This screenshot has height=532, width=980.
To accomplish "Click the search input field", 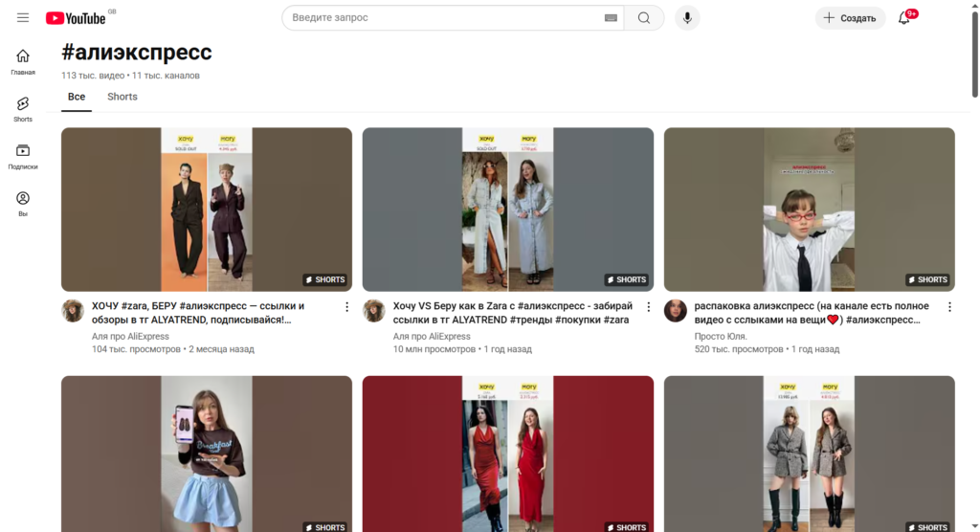I will pos(444,18).
